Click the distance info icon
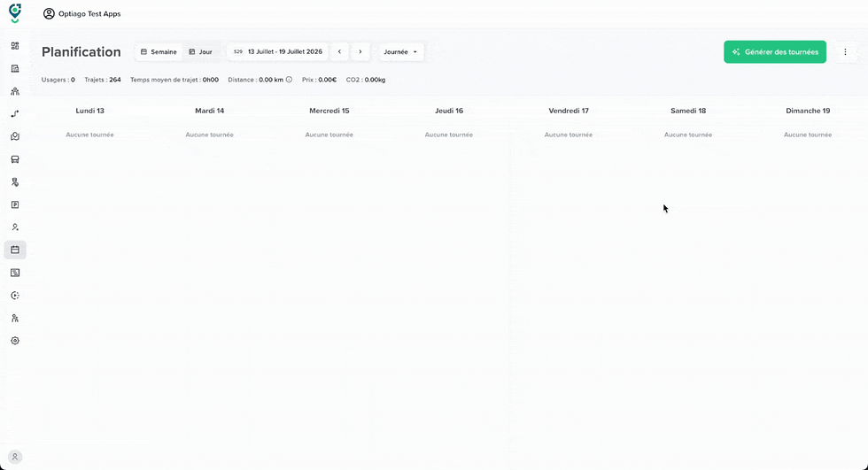The image size is (868, 470). [289, 80]
